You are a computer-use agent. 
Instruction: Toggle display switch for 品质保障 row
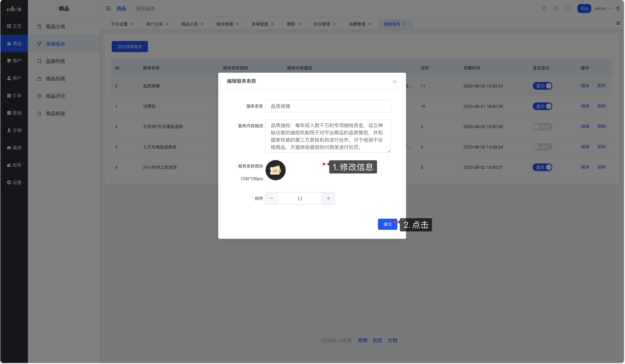point(542,86)
